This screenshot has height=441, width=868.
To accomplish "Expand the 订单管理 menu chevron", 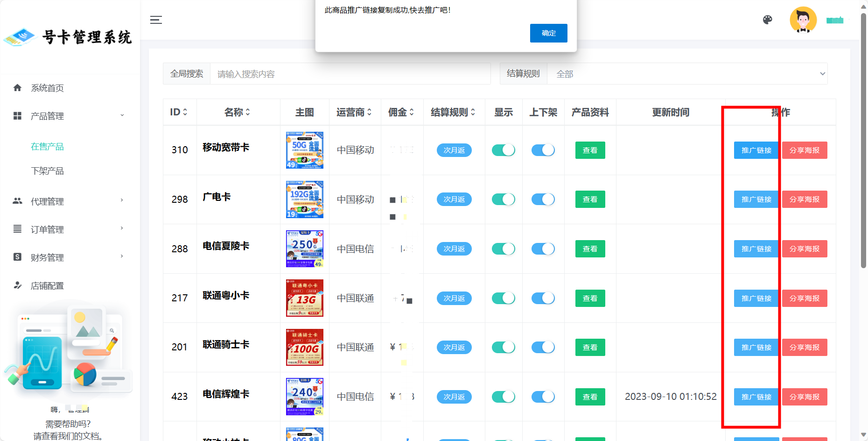I will 122,228.
